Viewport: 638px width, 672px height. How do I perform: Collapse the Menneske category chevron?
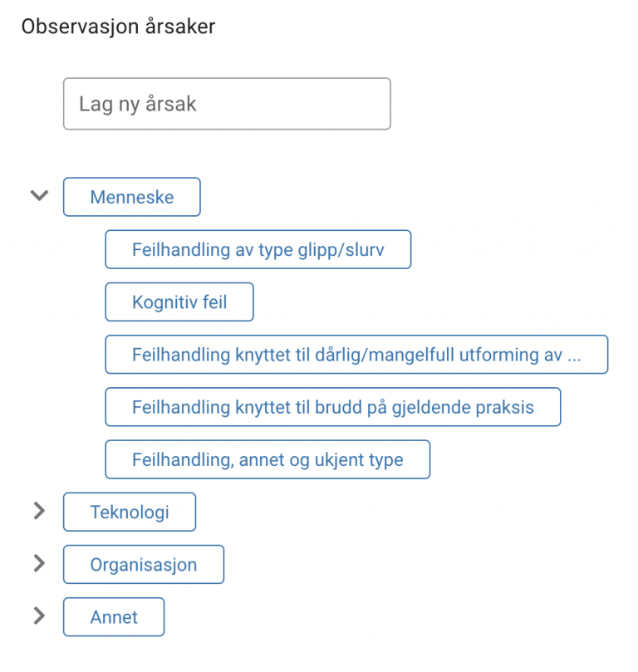(x=39, y=197)
